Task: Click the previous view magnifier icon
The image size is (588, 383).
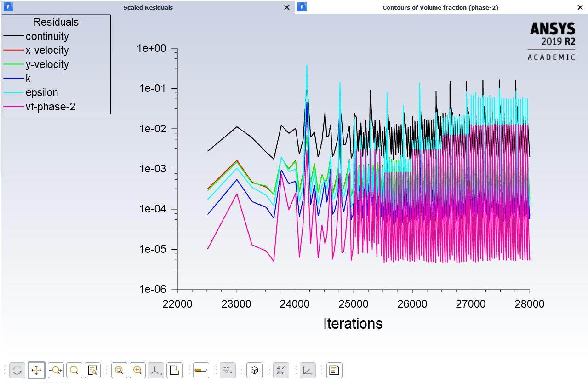Action: click(x=137, y=370)
